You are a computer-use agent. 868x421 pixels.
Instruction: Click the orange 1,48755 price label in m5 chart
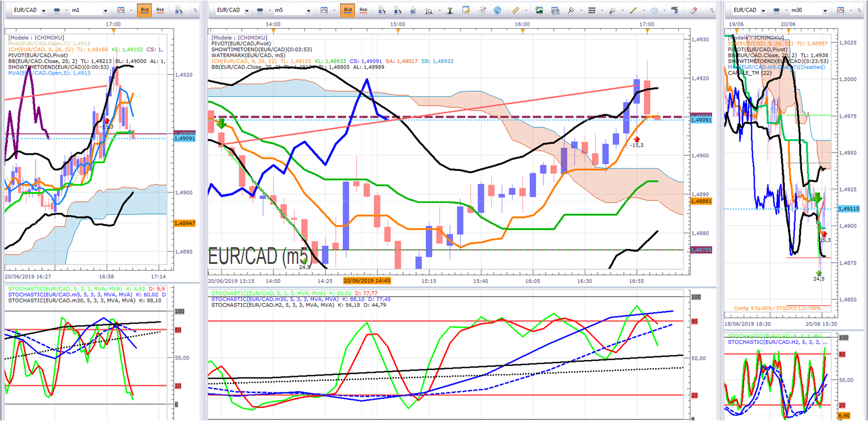702,250
